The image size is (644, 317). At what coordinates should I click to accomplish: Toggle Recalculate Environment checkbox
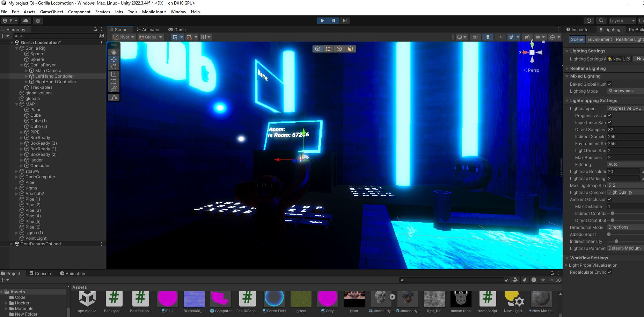click(x=609, y=272)
